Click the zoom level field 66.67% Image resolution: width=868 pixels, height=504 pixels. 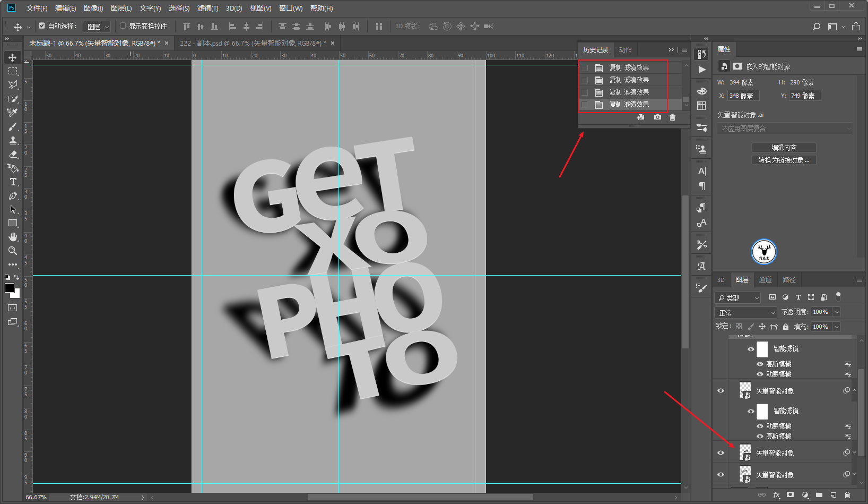point(36,497)
